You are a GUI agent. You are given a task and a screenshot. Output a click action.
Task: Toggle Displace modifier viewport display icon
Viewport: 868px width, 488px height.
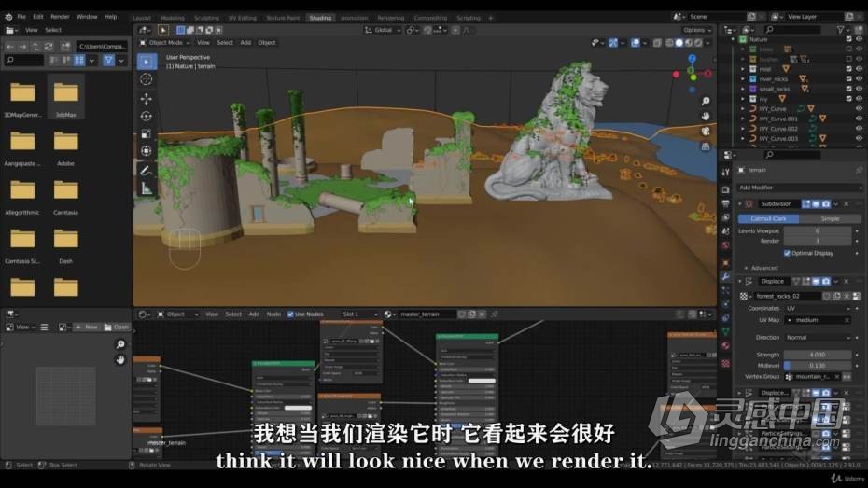coord(816,282)
